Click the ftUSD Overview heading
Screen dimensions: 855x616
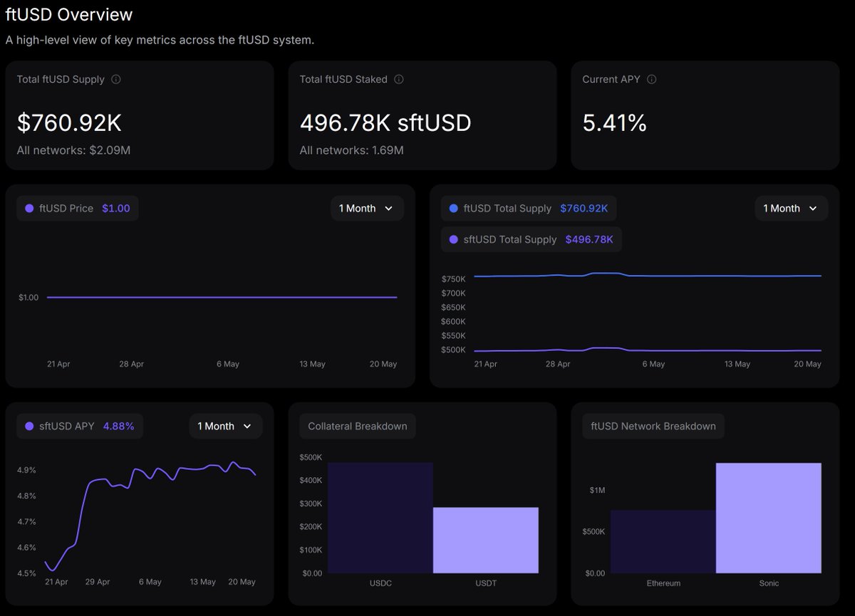[69, 14]
